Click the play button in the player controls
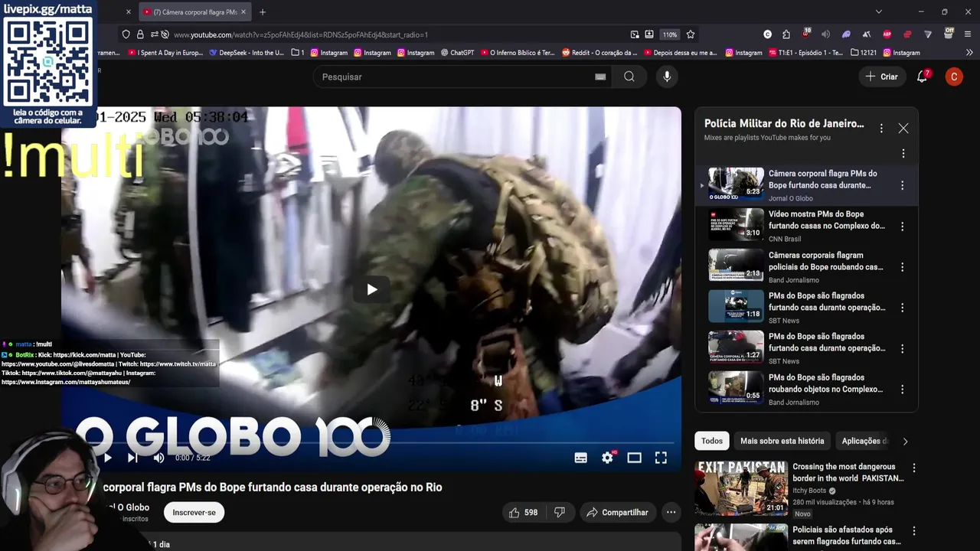The width and height of the screenshot is (980, 551). point(107,458)
